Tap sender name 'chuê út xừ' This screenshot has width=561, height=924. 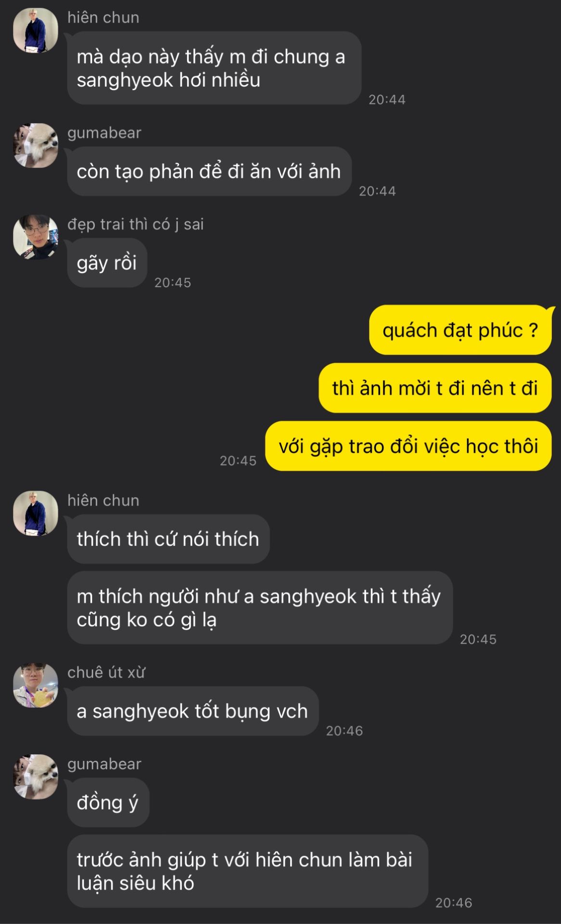click(x=106, y=672)
